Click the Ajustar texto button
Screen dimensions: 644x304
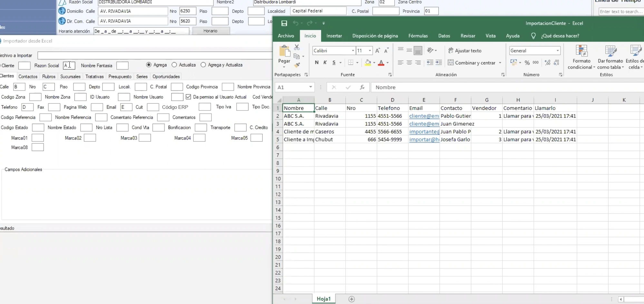pos(464,51)
